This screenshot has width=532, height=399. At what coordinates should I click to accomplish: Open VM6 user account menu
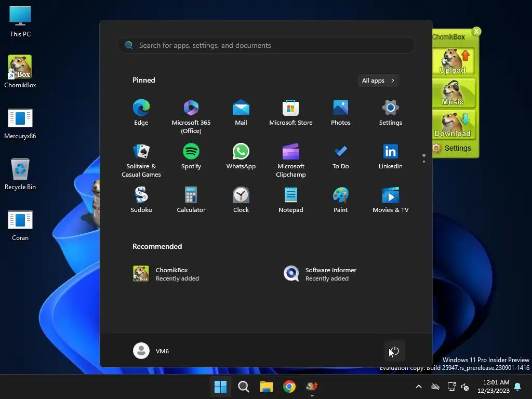tap(151, 351)
